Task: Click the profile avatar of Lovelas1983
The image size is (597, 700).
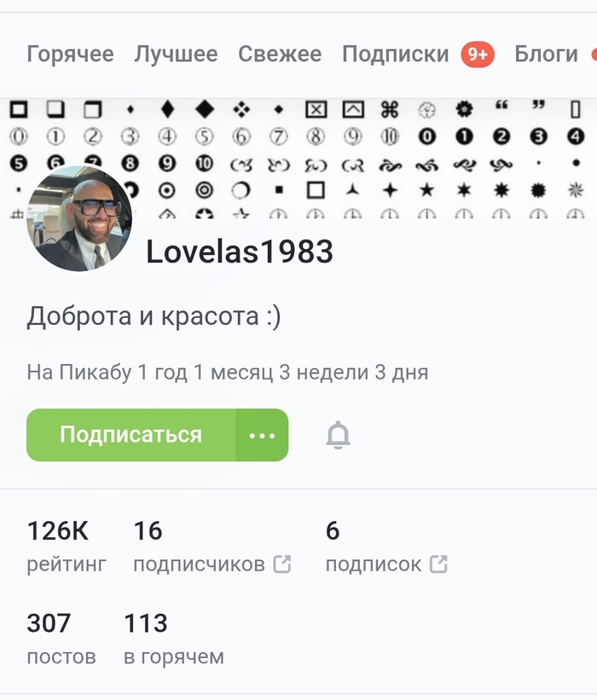Action: pyautogui.click(x=79, y=218)
